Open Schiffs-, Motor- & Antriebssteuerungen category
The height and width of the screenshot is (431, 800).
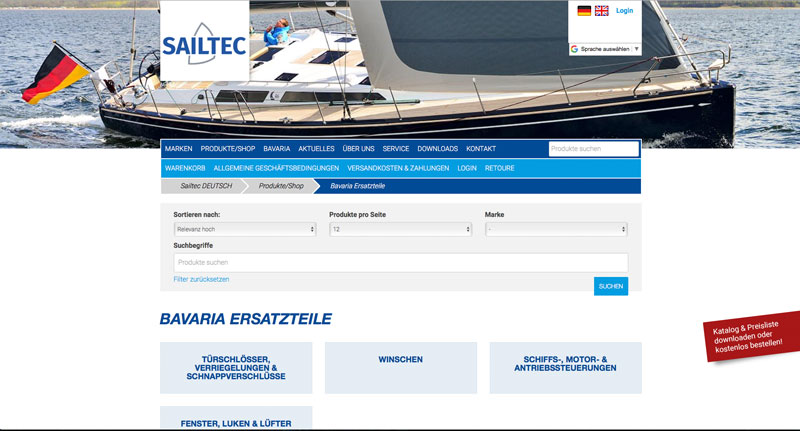click(565, 368)
